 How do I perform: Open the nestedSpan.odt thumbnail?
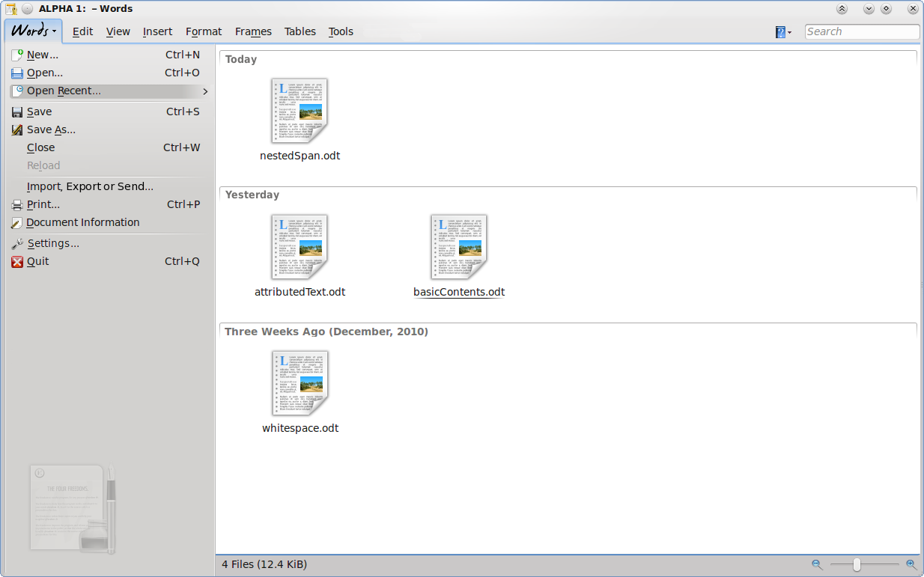click(300, 111)
